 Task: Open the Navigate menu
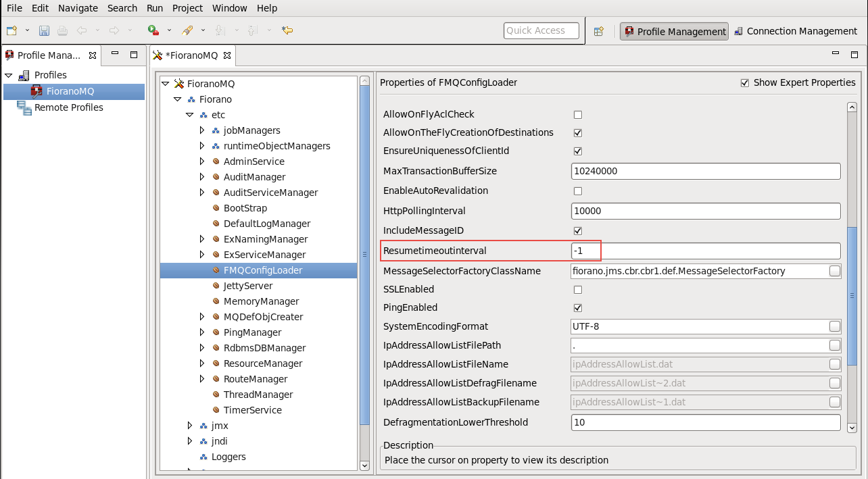tap(78, 8)
